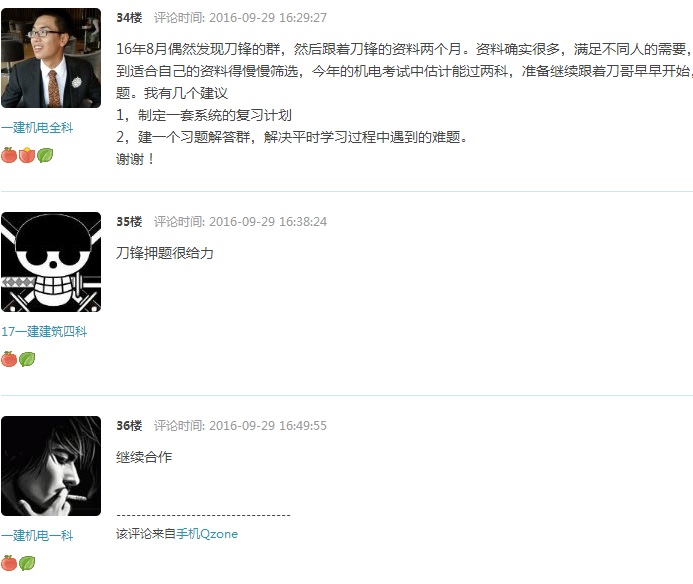Click the 16:29:27 comment timestamp
This screenshot has width=693, height=584.
pyautogui.click(x=303, y=18)
